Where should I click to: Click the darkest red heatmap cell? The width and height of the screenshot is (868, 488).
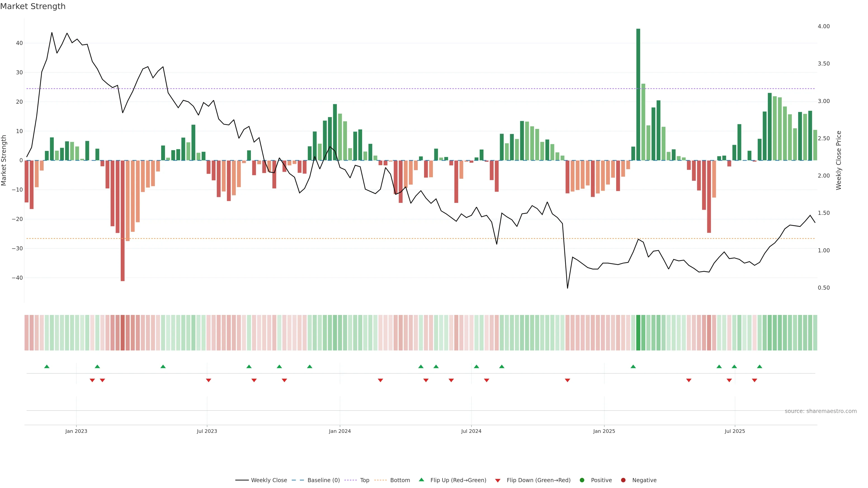click(x=123, y=332)
